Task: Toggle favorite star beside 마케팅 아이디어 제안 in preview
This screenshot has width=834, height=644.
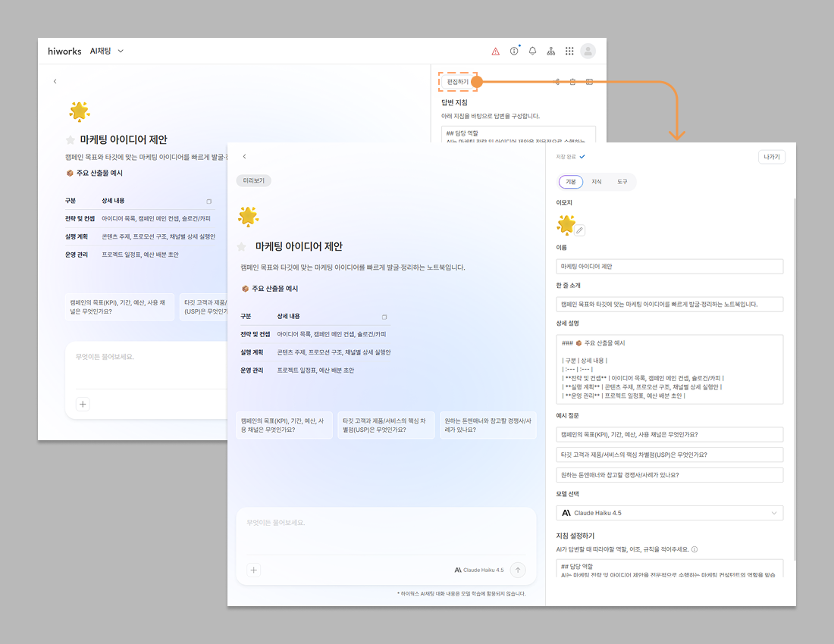Action: [243, 247]
